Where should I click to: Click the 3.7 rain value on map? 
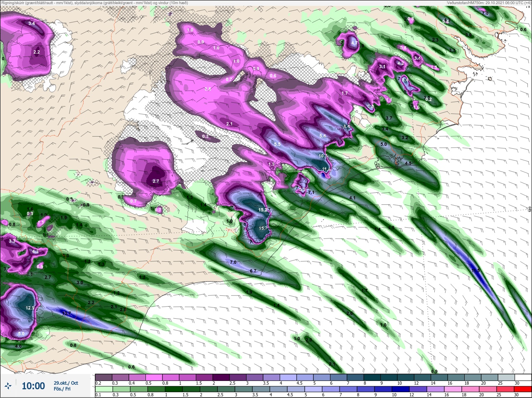pyautogui.click(x=389, y=118)
